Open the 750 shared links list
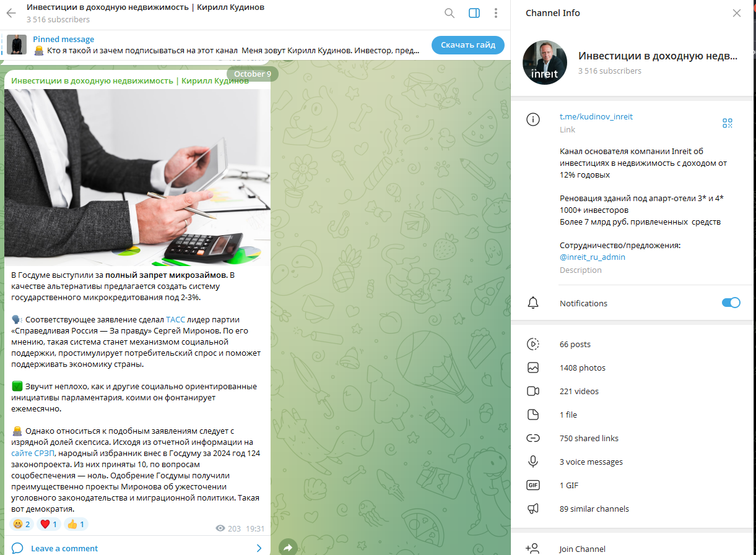Viewport: 756px width, 555px height. (633, 438)
